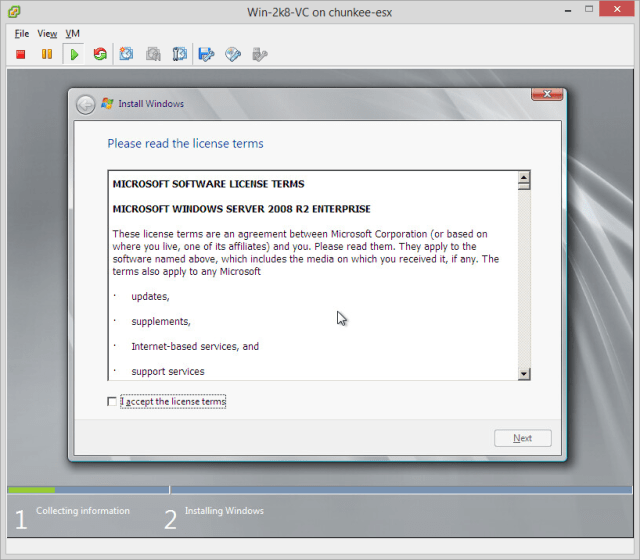Click the red Power Off stop icon
Viewport: 640px width, 560px height.
(x=20, y=54)
